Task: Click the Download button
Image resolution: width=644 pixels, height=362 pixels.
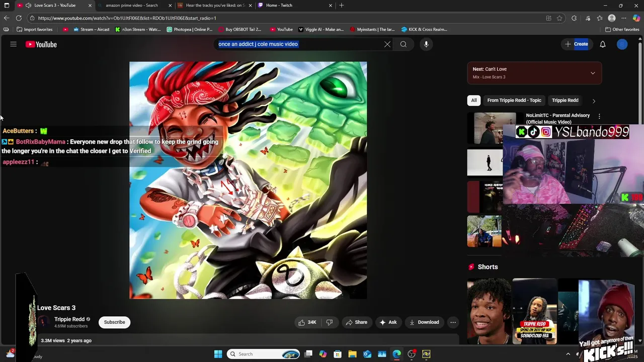Action: 424,322
